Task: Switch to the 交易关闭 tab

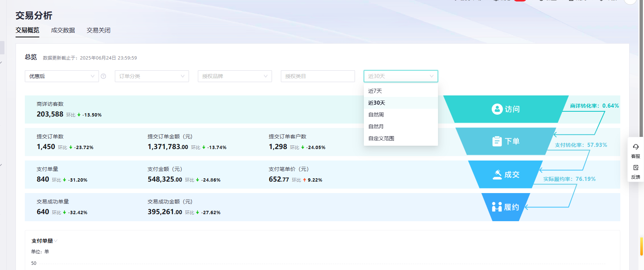Action: tap(99, 30)
